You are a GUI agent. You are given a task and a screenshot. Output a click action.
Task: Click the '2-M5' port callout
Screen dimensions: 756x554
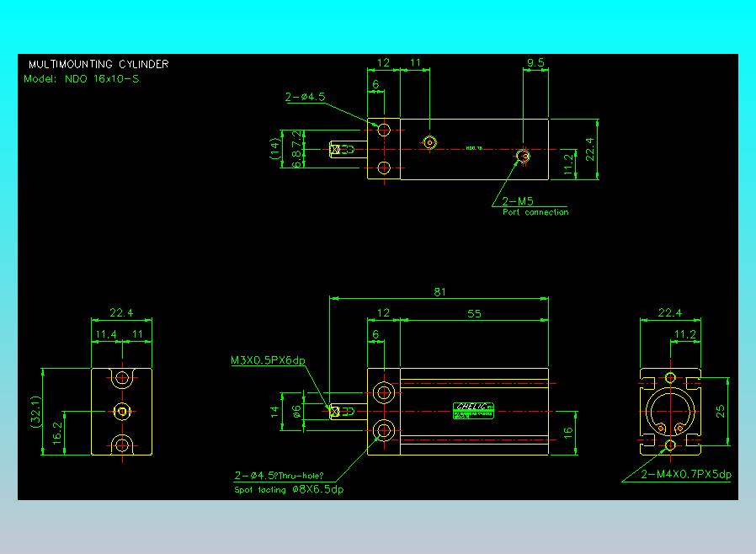click(518, 201)
